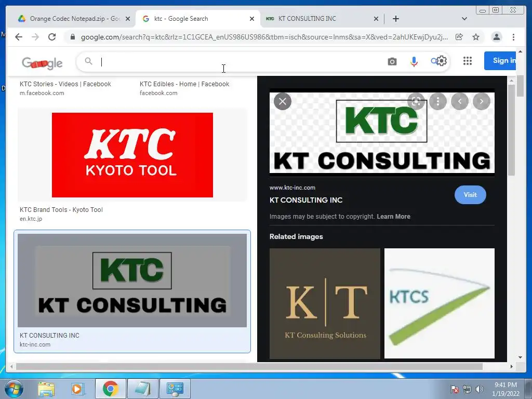
Task: Launch Windows Media Player from taskbar
Action: [77, 389]
